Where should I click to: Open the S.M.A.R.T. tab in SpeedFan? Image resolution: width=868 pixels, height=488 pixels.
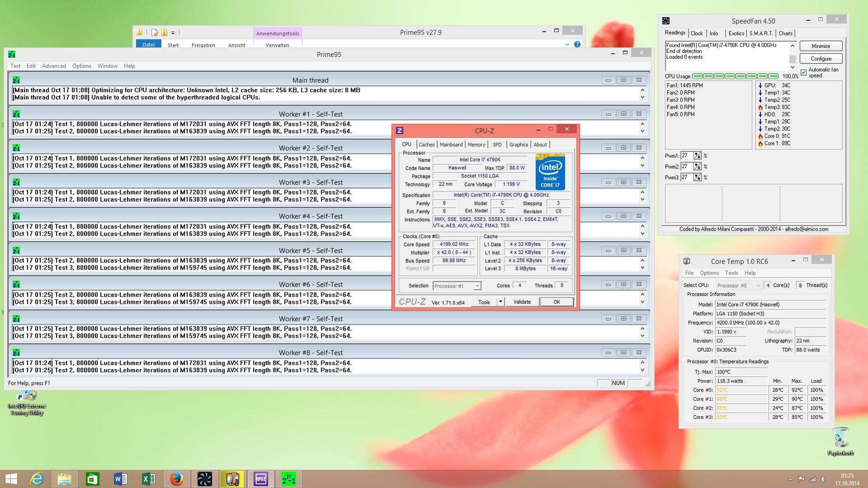tap(761, 33)
